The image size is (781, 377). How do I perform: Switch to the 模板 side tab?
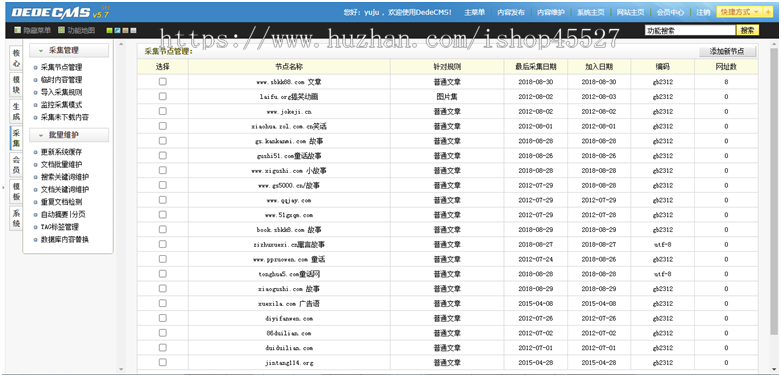coord(16,192)
